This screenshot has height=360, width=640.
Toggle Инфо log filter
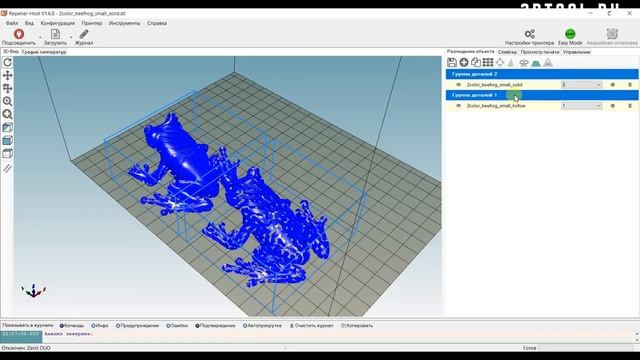[x=100, y=326]
